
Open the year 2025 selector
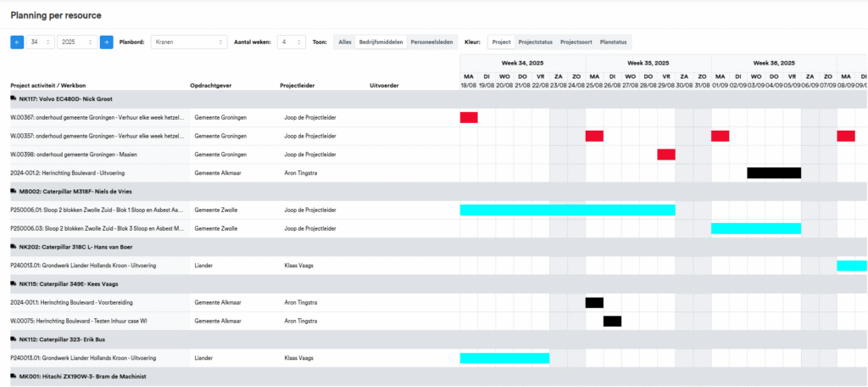[76, 42]
